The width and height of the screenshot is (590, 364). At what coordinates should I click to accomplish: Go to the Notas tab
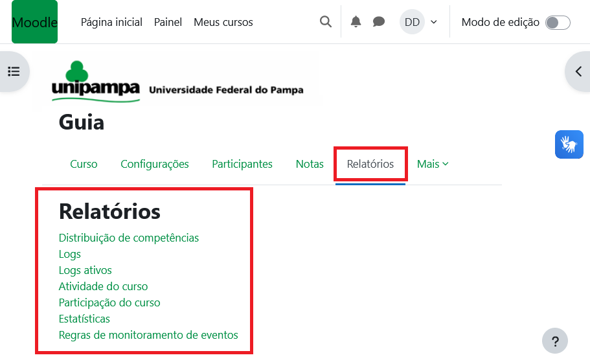[x=310, y=165]
